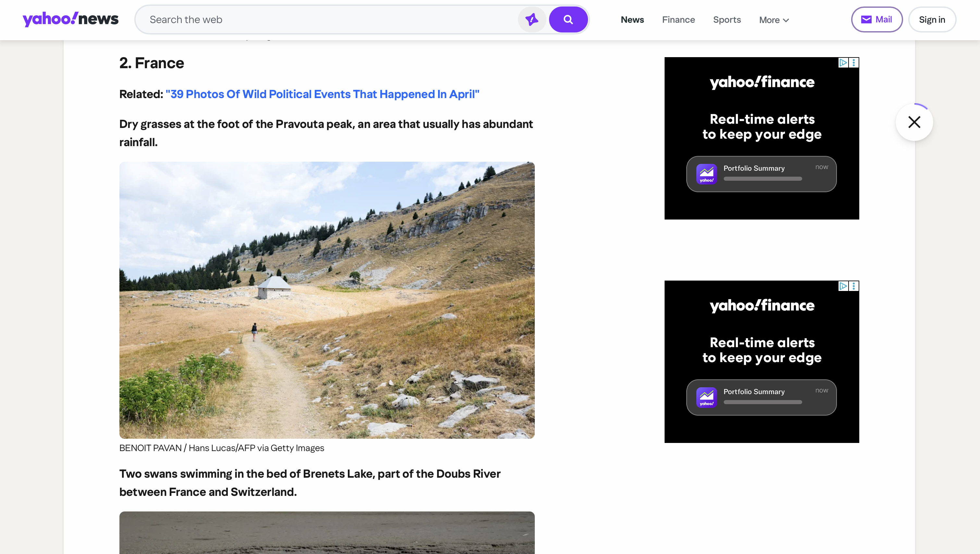Click the AdChoices triangle icon on the bottom ad

click(x=843, y=286)
